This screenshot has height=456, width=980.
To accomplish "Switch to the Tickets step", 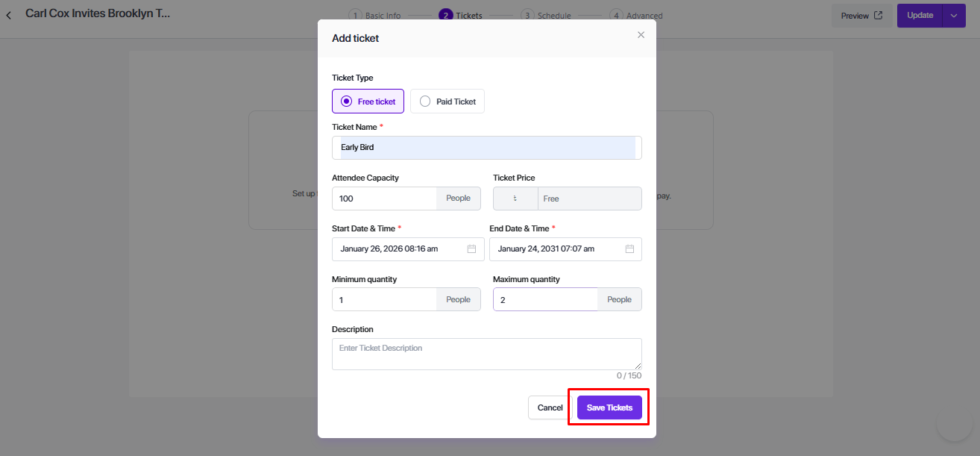I will point(468,16).
